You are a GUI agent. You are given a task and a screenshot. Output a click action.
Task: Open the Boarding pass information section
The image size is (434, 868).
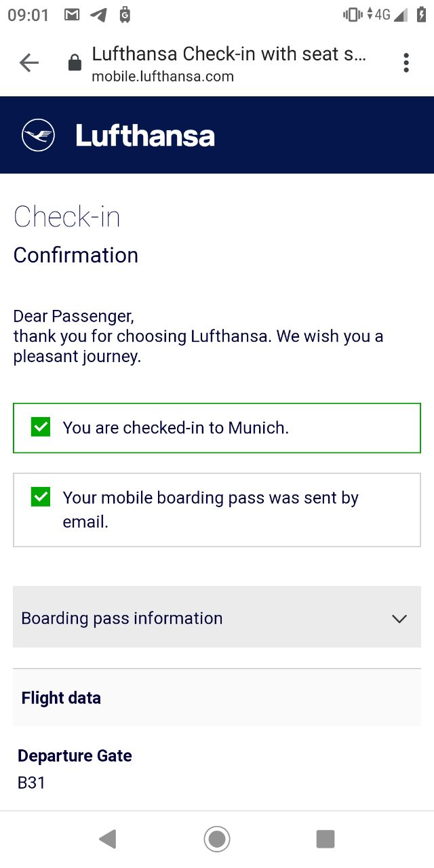point(217,617)
